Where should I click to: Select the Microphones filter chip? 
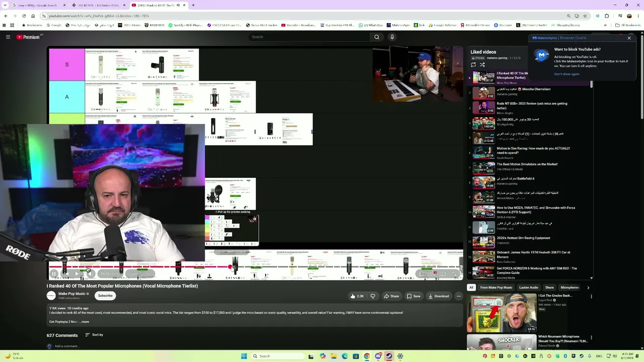[x=570, y=288]
